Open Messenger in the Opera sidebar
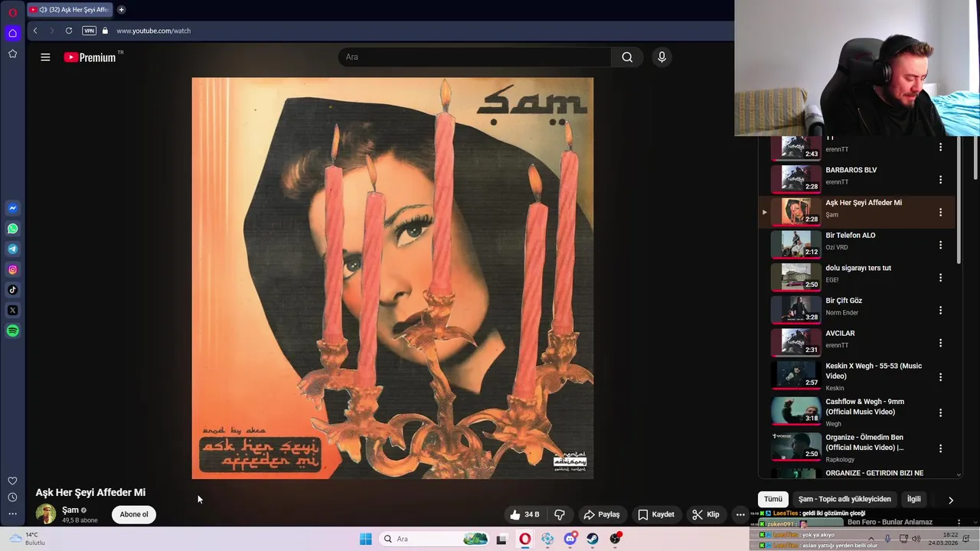The height and width of the screenshot is (551, 980). tap(12, 208)
